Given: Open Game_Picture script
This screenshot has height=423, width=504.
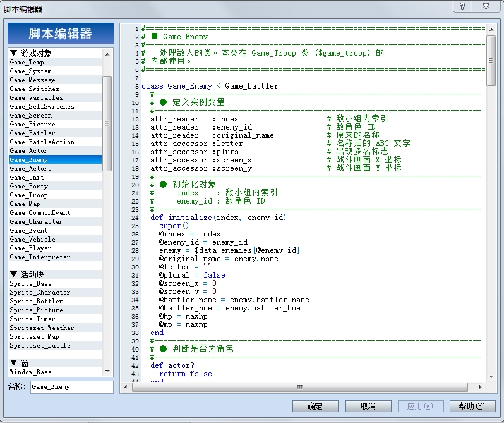Looking at the screenshot, I should tap(55, 124).
